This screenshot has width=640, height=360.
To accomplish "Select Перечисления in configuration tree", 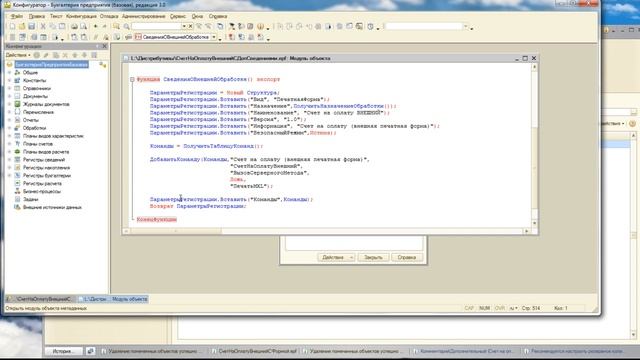I will point(38,112).
